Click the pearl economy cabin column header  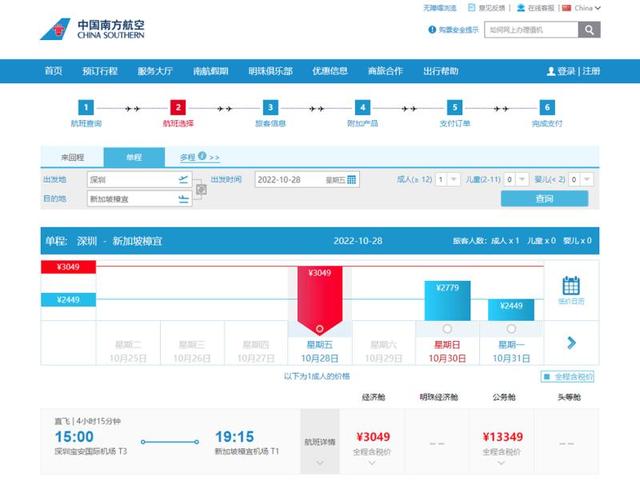(x=439, y=397)
